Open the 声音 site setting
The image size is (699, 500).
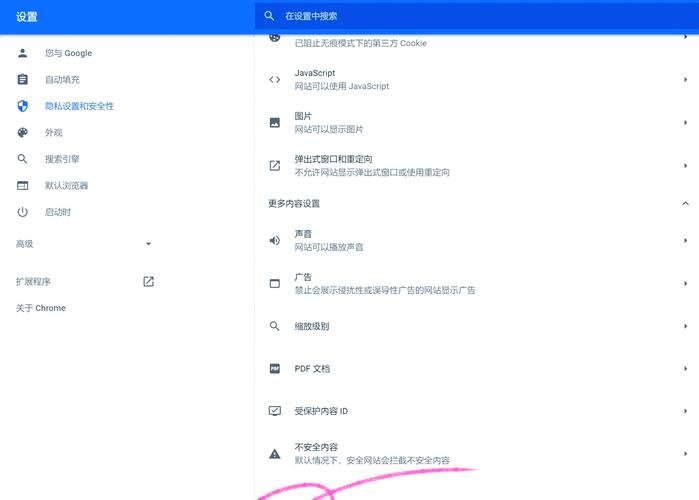477,241
